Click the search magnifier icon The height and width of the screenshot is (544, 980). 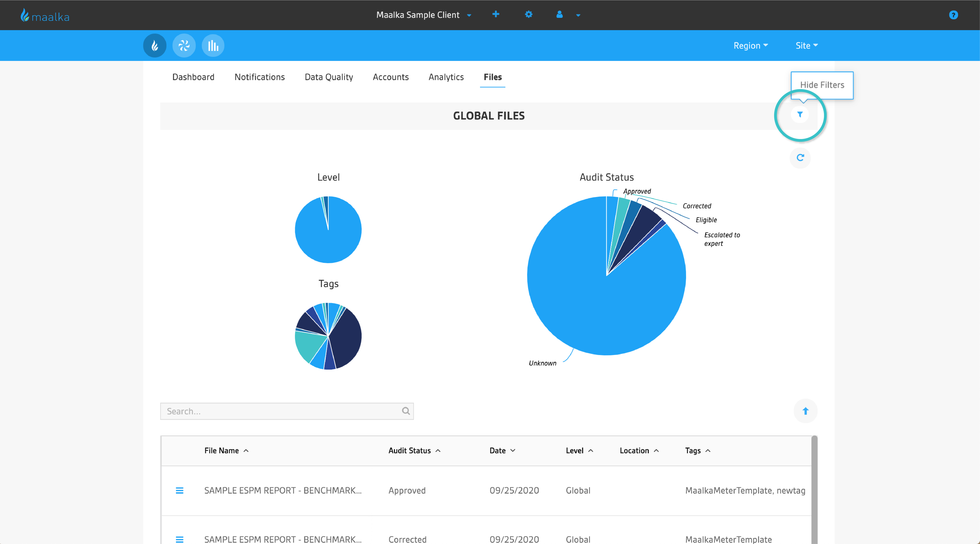click(406, 411)
